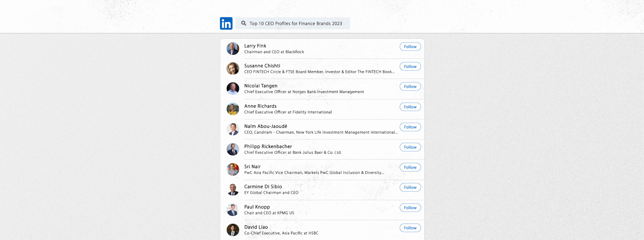This screenshot has width=644, height=240.
Task: Open Nicolai Tangen's profile photo
Action: point(233,89)
